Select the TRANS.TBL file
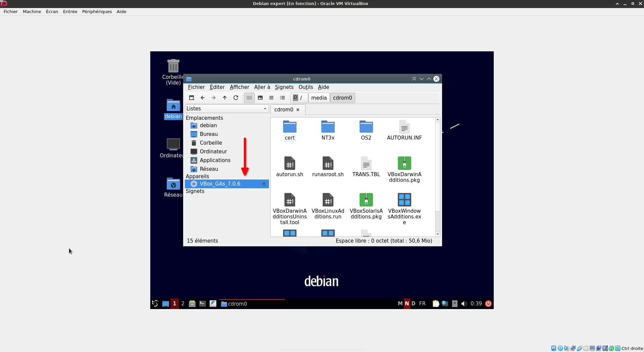 point(366,167)
